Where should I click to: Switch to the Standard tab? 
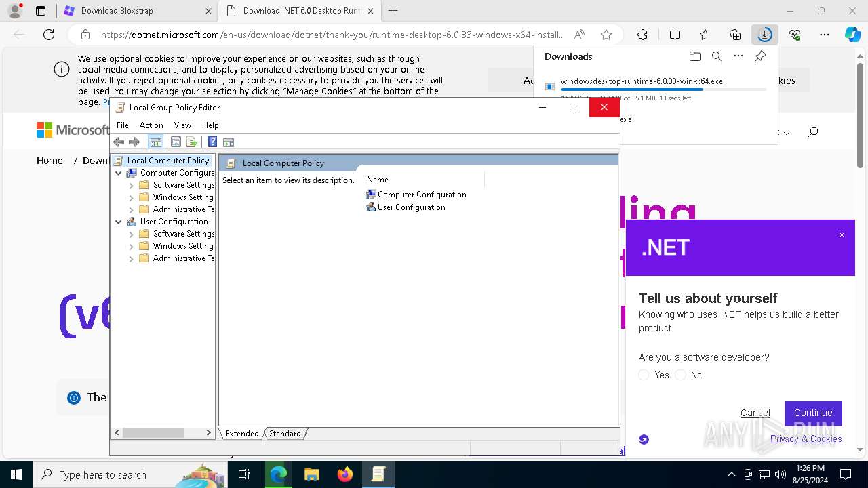point(285,434)
